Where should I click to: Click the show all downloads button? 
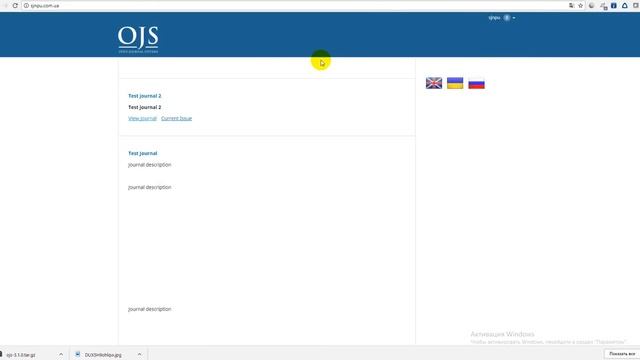click(622, 353)
